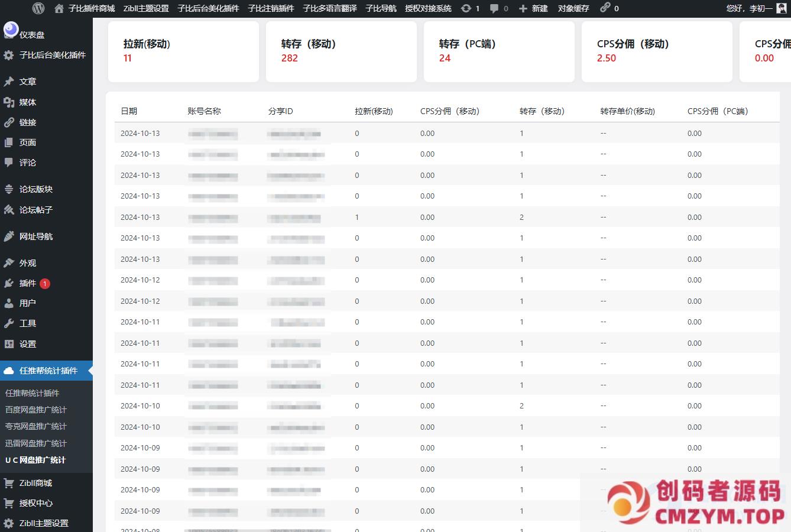Open Zibll主题设置 in top toolbar
Viewport: 791px width, 532px height.
tap(146, 8)
